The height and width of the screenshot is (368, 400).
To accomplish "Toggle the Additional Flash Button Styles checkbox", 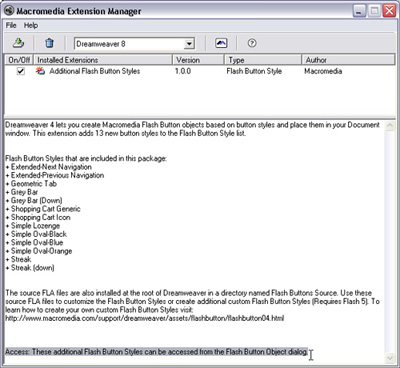I will click(x=21, y=71).
